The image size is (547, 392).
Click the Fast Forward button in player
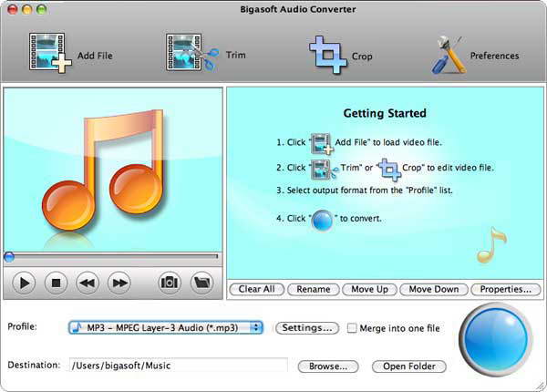point(119,283)
